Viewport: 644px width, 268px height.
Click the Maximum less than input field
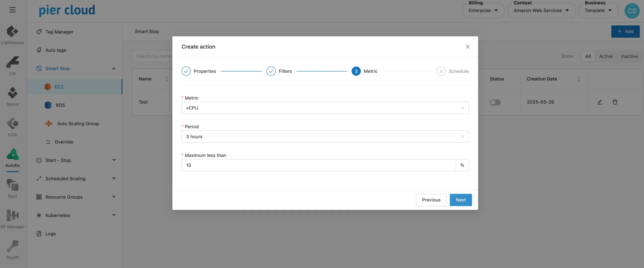[x=318, y=165]
